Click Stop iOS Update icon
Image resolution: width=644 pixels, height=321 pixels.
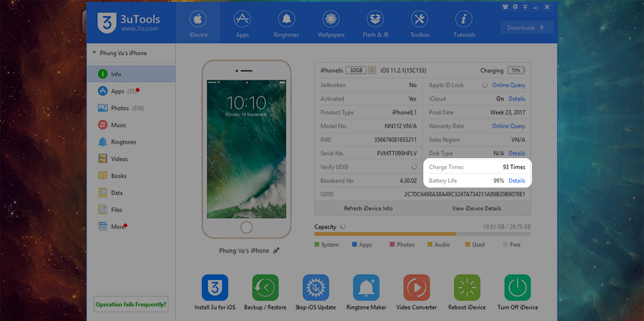coord(316,287)
